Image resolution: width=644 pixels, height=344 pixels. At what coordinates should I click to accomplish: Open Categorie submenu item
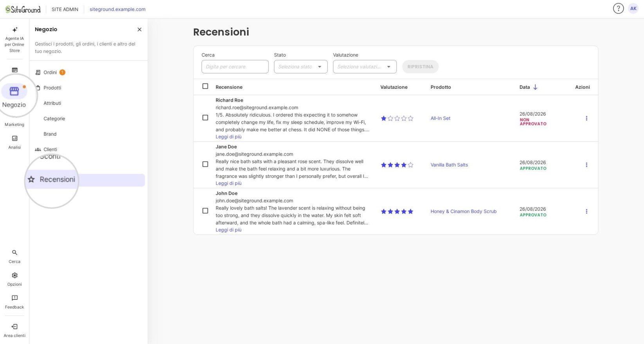click(x=54, y=118)
